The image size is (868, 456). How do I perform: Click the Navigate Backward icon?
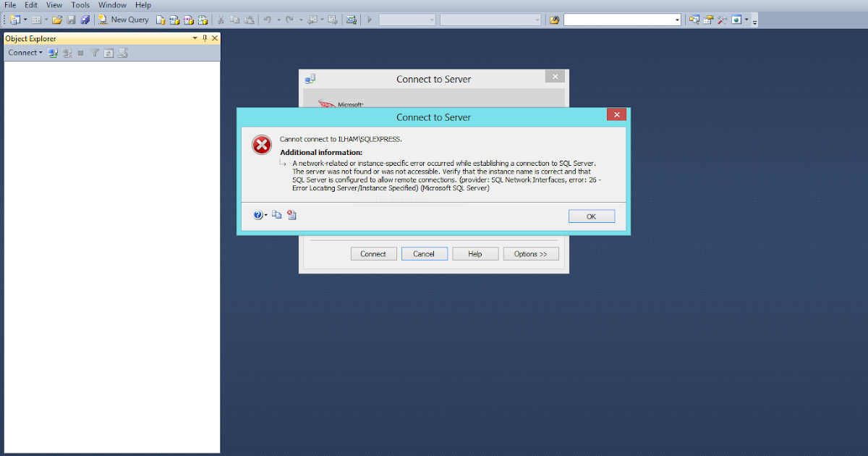[x=312, y=20]
